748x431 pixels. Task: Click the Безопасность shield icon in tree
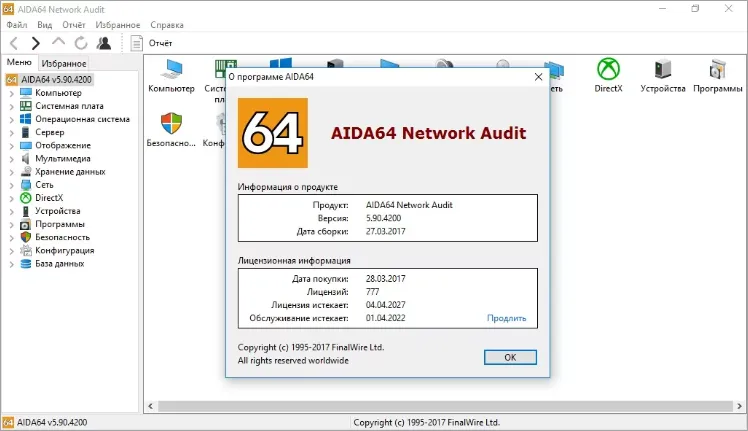coord(26,237)
